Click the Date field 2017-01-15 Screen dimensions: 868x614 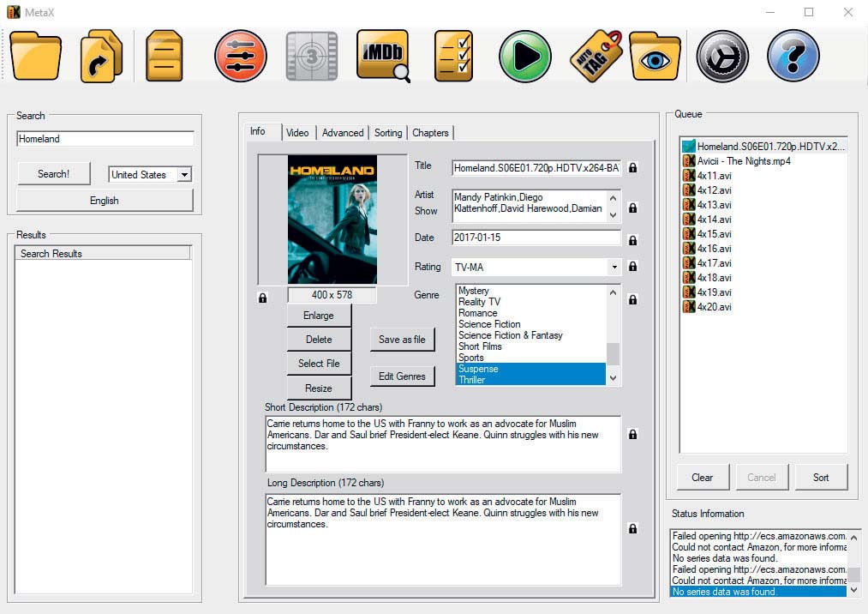536,238
